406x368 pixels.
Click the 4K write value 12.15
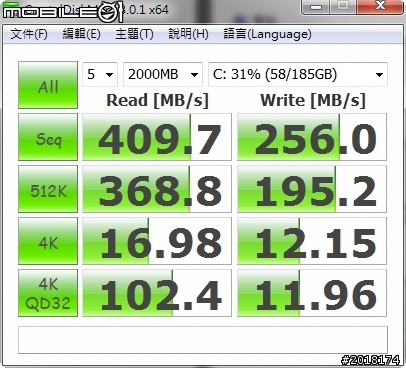tap(312, 241)
